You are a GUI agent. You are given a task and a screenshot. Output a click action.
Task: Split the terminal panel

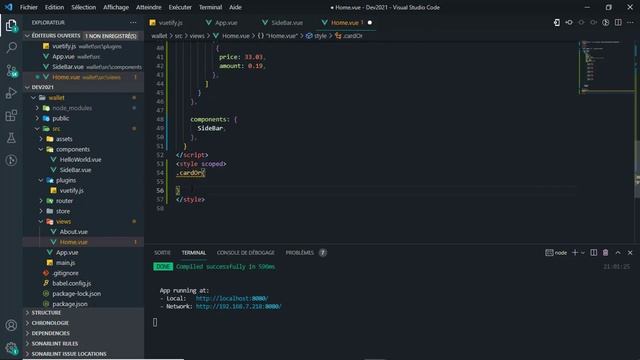[593, 253]
